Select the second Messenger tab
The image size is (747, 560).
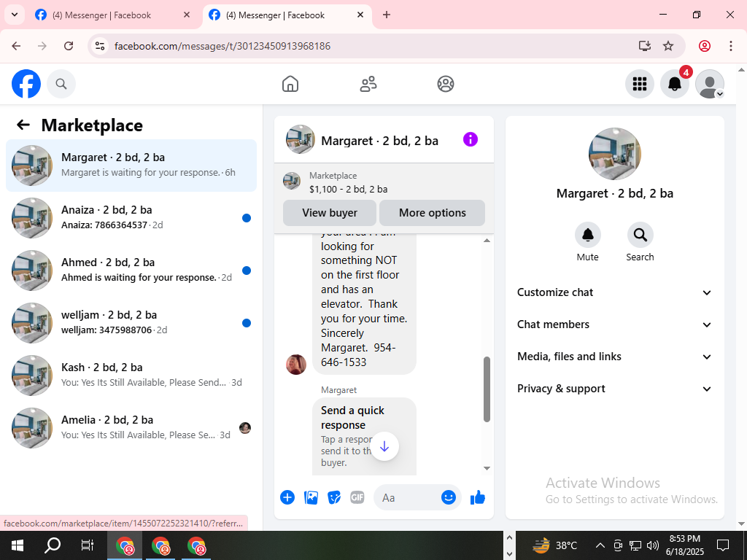(x=287, y=15)
